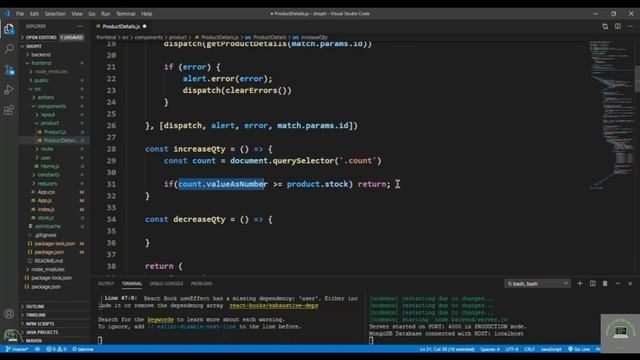Click the master branch indicator in status bar
The image size is (640, 360).
pyautogui.click(x=17, y=349)
